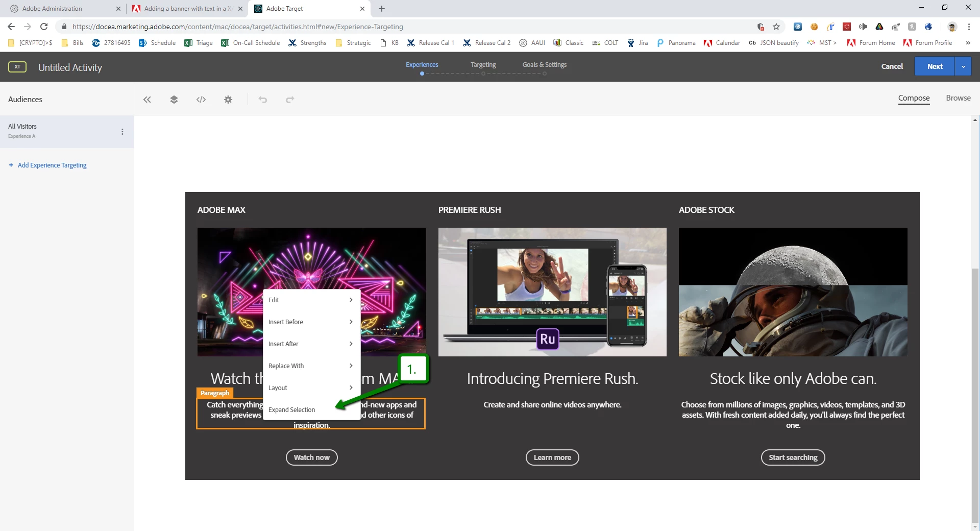Open the Triage bookmark
This screenshot has height=531, width=980.
point(199,43)
